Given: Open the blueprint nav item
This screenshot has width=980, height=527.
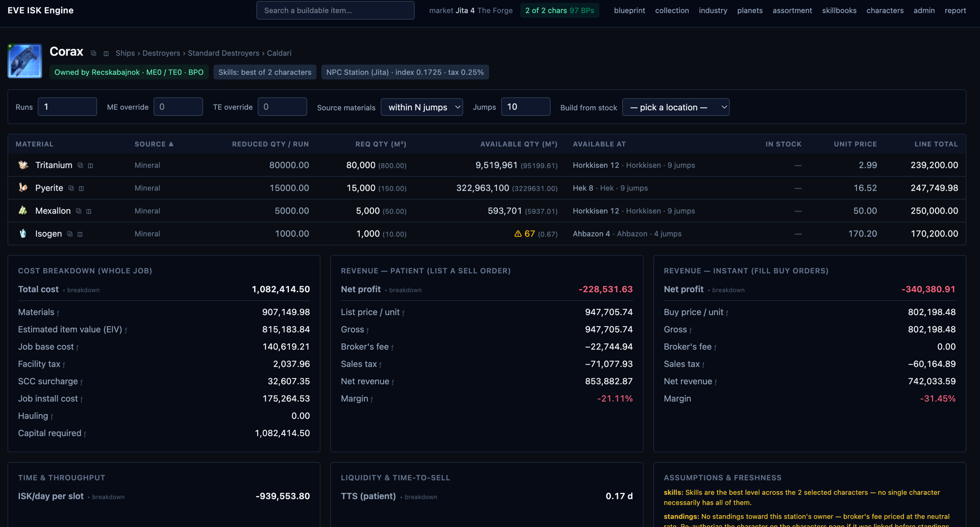Looking at the screenshot, I should tap(629, 10).
